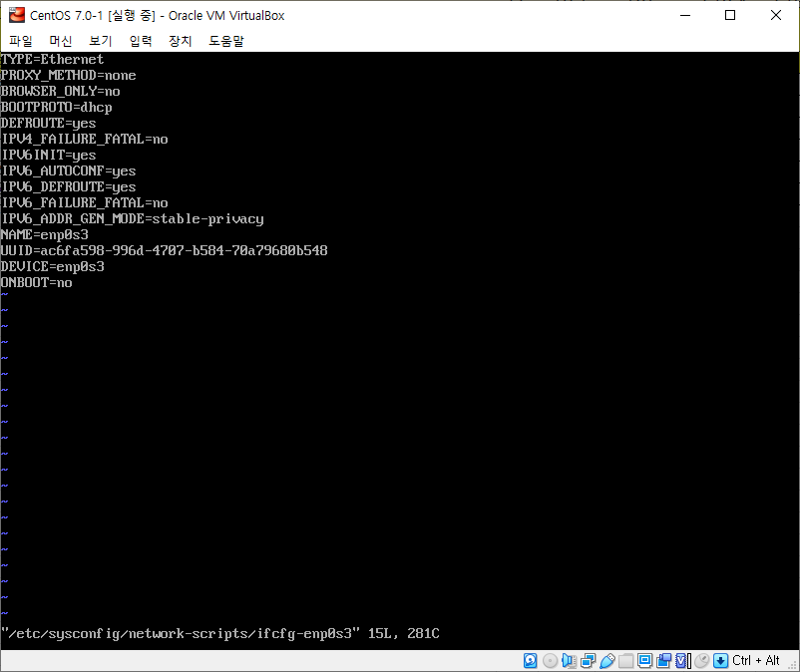This screenshot has width=800, height=672.
Task: Open the 머신 menu
Action: pos(61,41)
